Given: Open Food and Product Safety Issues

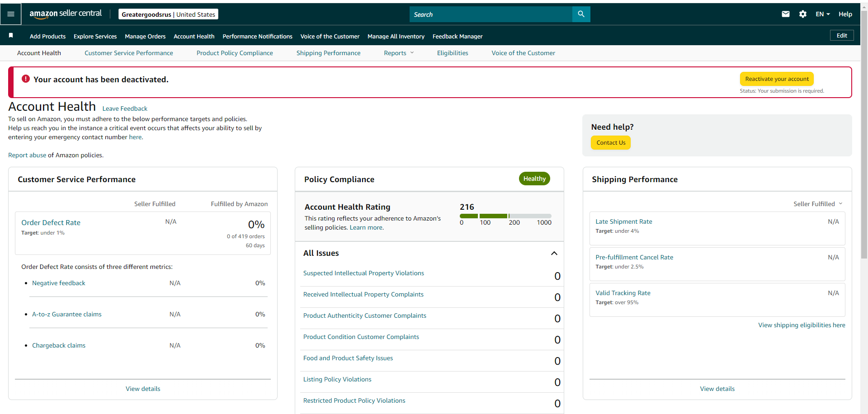Looking at the screenshot, I should pos(348,358).
